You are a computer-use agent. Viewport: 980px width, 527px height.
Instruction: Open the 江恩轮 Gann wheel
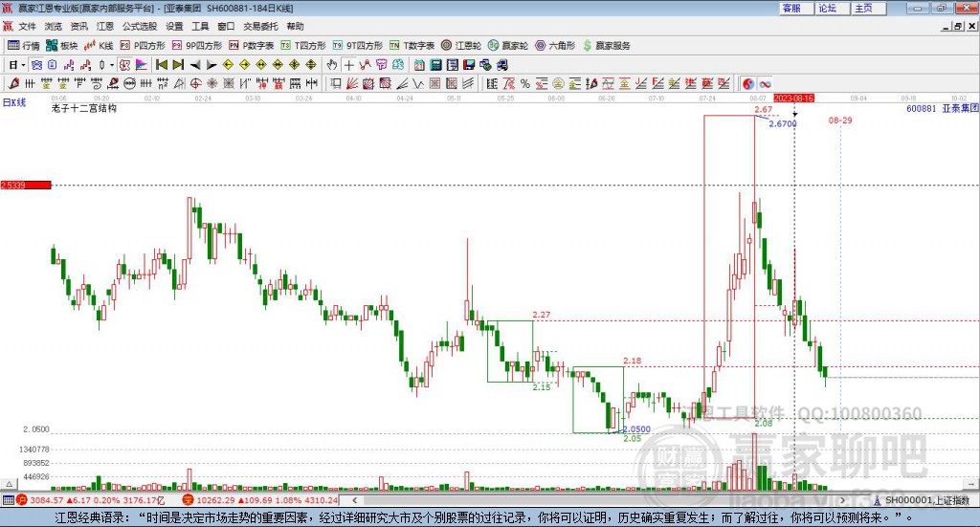pyautogui.click(x=461, y=46)
